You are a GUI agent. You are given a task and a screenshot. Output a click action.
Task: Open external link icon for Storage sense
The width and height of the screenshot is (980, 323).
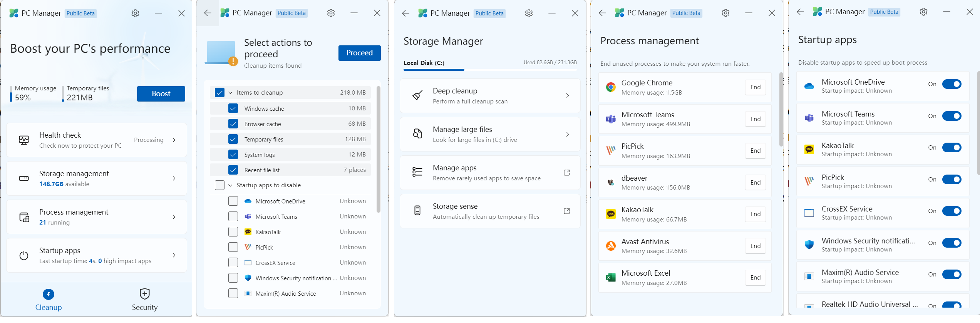tap(567, 211)
